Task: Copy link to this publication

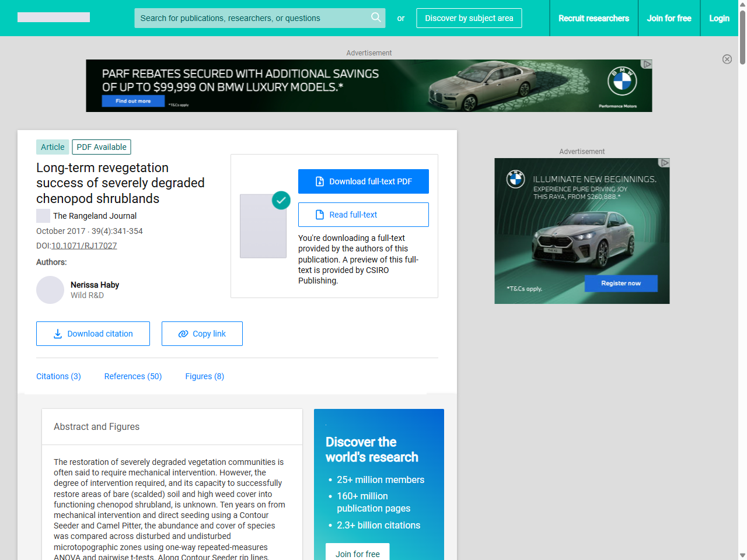Action: point(202,334)
